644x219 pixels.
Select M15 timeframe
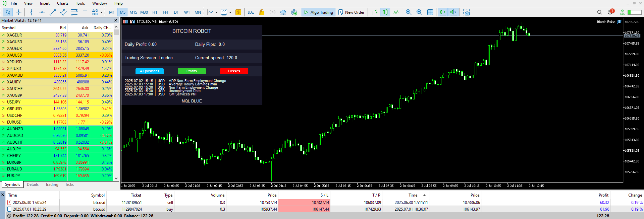click(133, 12)
